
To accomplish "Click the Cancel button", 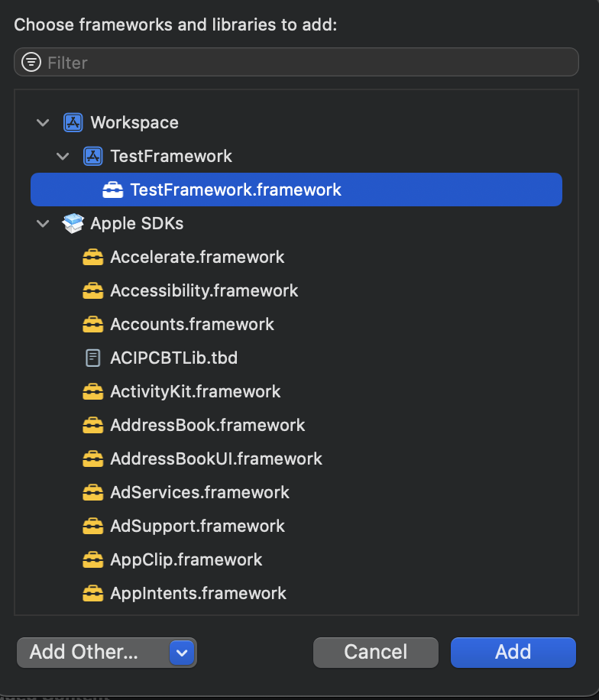I will pos(376,652).
